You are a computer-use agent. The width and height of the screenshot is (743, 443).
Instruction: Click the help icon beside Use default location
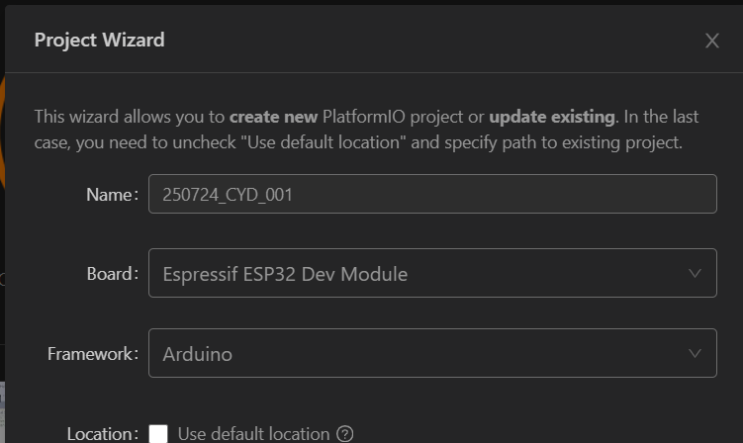345,434
